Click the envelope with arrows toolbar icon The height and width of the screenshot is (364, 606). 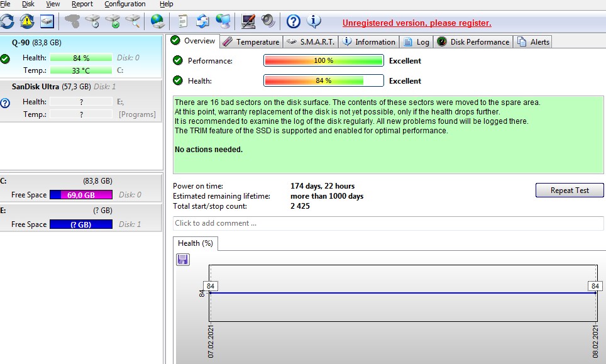coord(202,21)
